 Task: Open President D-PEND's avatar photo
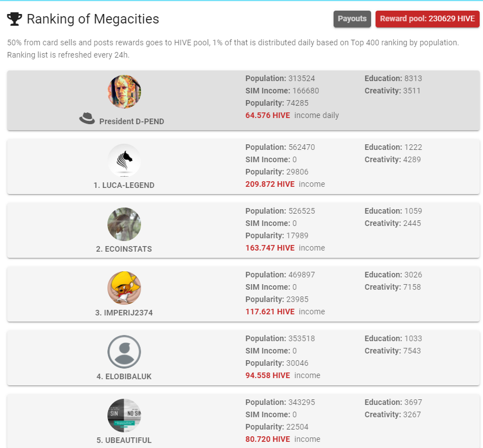point(124,92)
